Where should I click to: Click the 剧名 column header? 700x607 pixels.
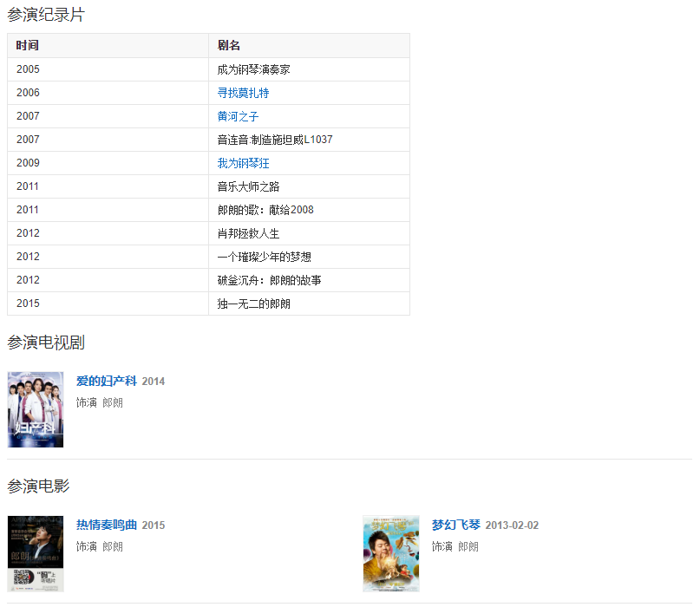tap(229, 45)
